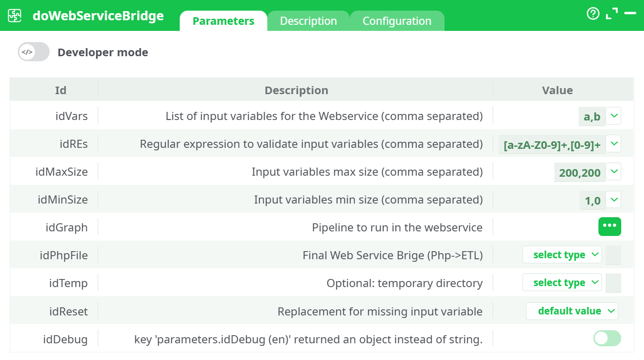Expand the idVars value dropdown

click(x=613, y=116)
